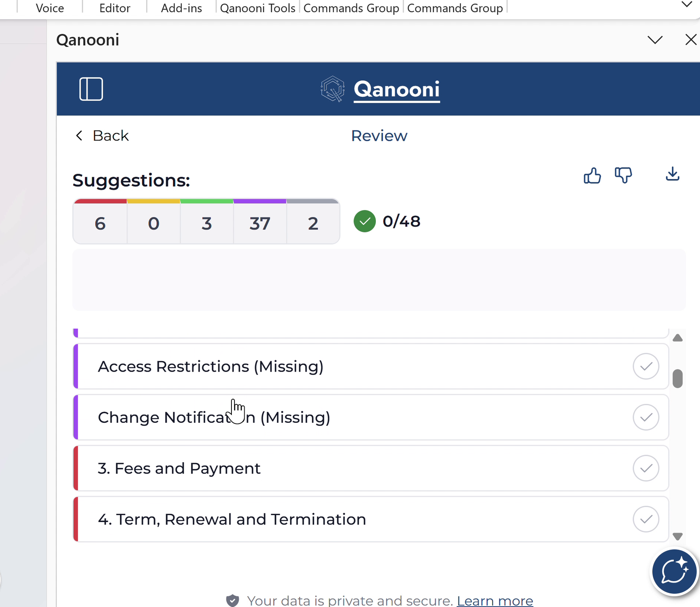Give thumbs down feedback on suggestions
Screen dimensions: 700x607
[x=623, y=175]
